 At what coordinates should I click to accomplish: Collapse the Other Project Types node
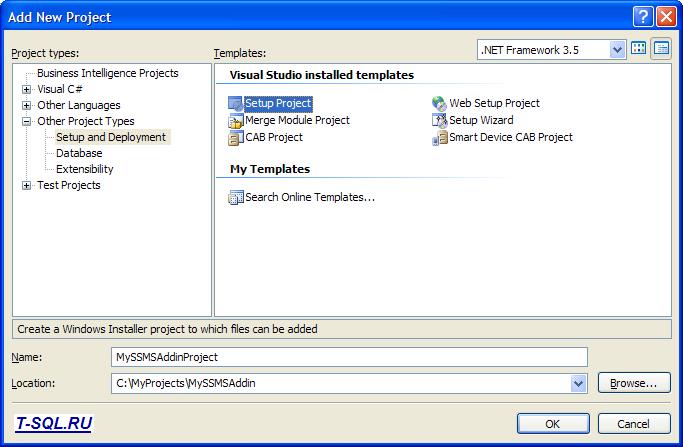(x=27, y=122)
